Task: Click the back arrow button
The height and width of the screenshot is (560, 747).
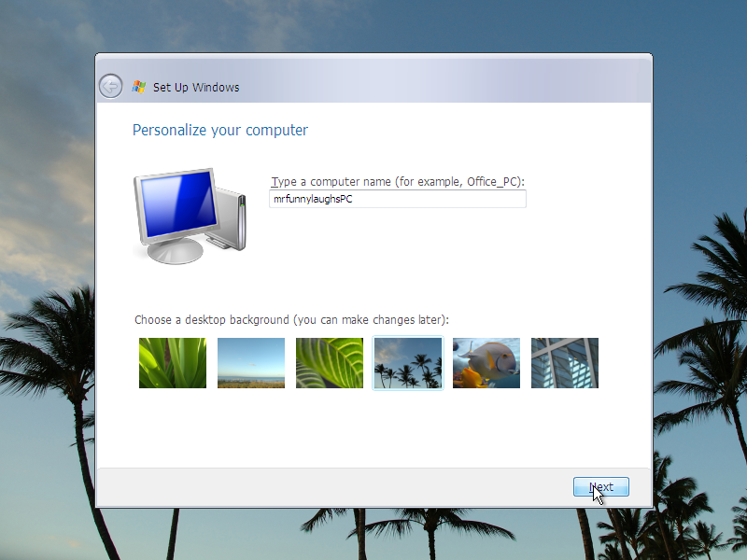Action: tap(110, 87)
